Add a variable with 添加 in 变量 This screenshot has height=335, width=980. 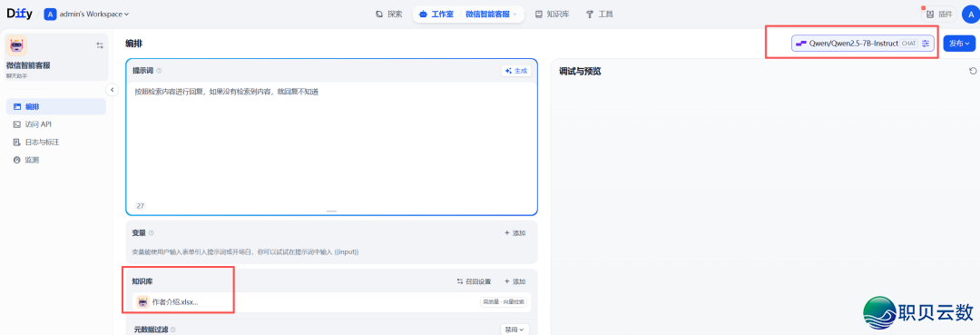pos(515,232)
